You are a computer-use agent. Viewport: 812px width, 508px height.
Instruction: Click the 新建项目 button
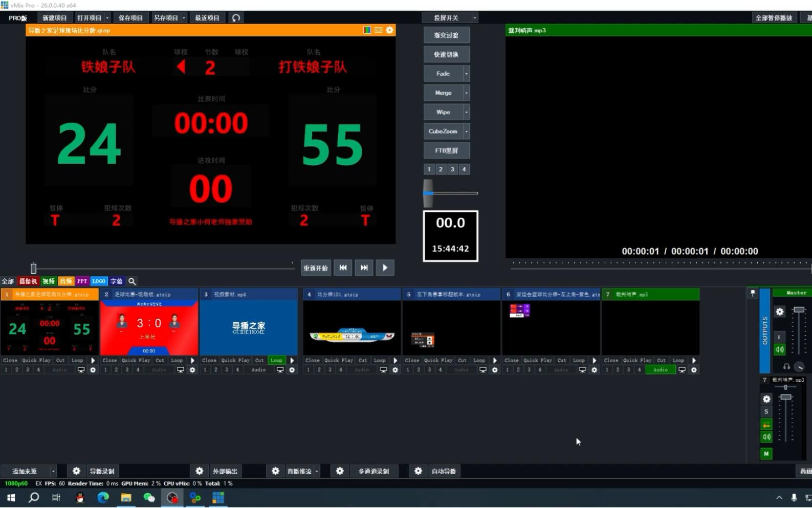click(55, 18)
